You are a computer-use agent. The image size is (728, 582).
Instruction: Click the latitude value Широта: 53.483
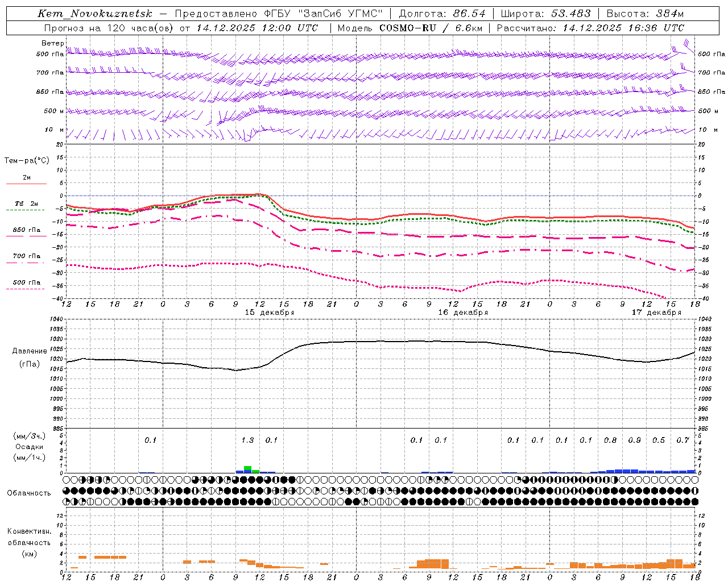click(x=545, y=14)
